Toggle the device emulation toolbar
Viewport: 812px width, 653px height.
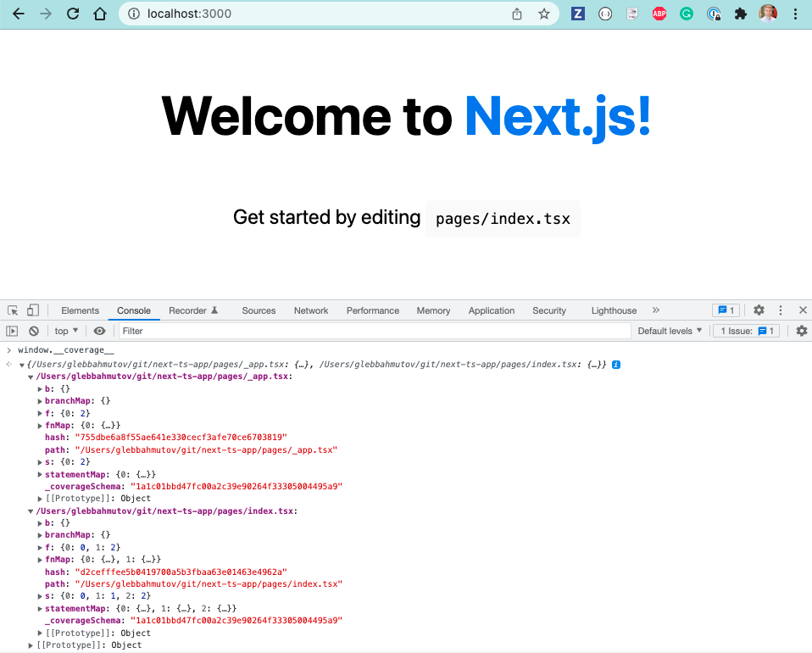point(31,310)
